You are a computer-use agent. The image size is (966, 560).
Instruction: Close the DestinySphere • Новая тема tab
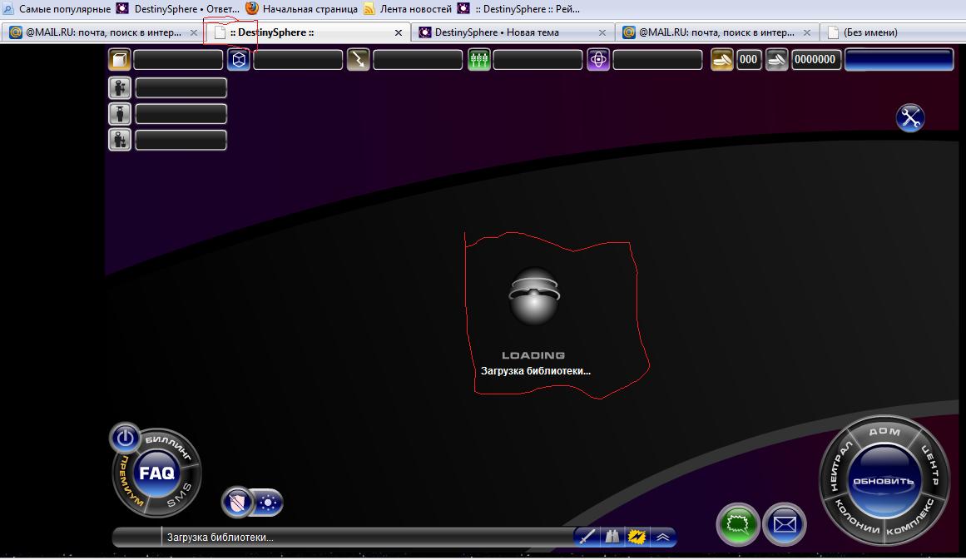point(602,32)
